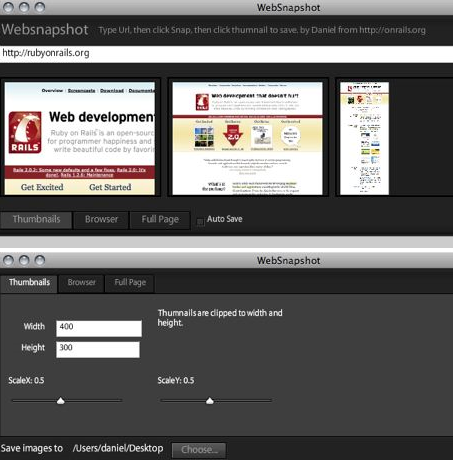Click the Websnapshot heading in top window
Viewport: 453px width, 460px height.
coord(45,30)
